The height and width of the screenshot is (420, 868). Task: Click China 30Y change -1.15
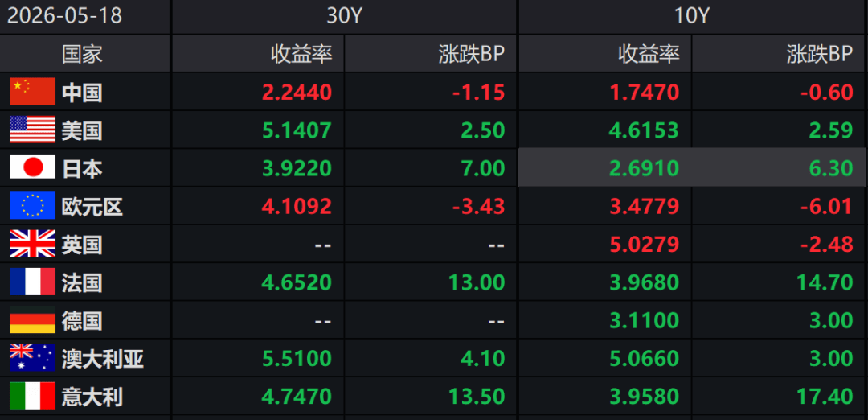[478, 92]
